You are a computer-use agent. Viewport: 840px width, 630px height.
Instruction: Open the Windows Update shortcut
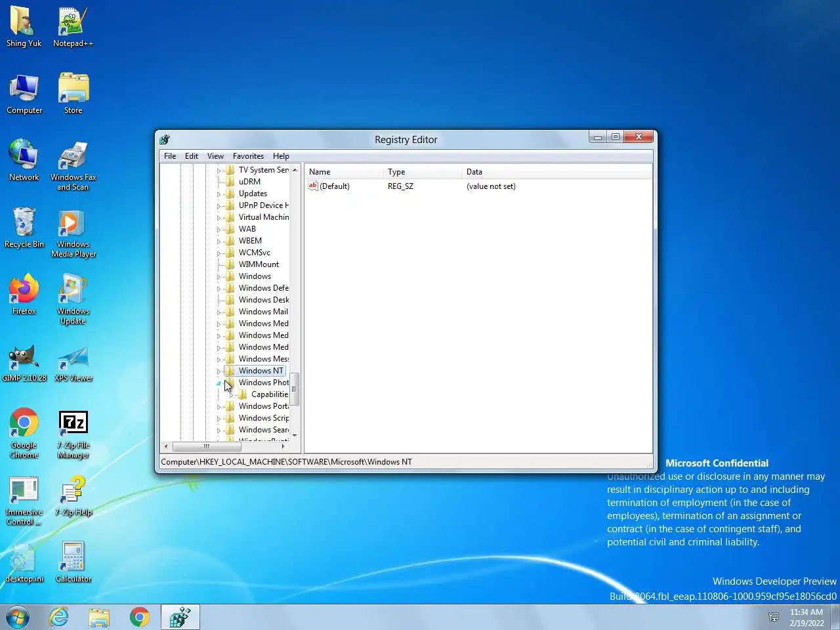[73, 300]
